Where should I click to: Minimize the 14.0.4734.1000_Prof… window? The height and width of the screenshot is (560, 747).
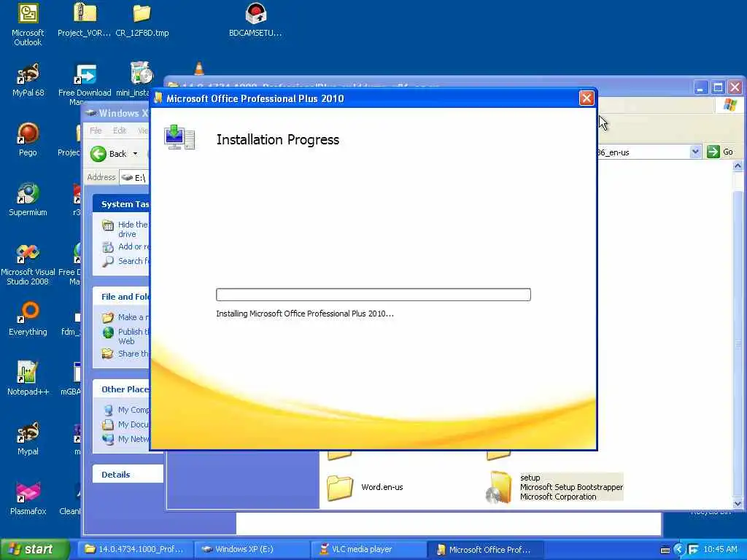(701, 87)
